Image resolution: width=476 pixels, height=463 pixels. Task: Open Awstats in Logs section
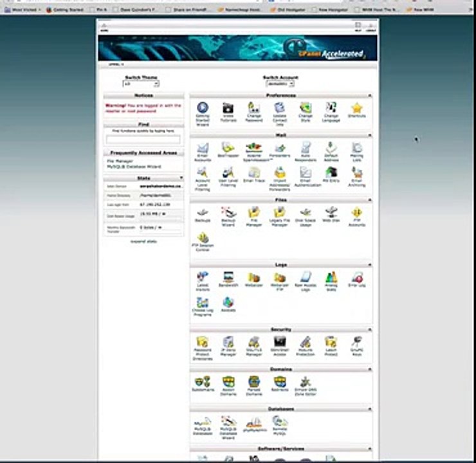(x=228, y=302)
